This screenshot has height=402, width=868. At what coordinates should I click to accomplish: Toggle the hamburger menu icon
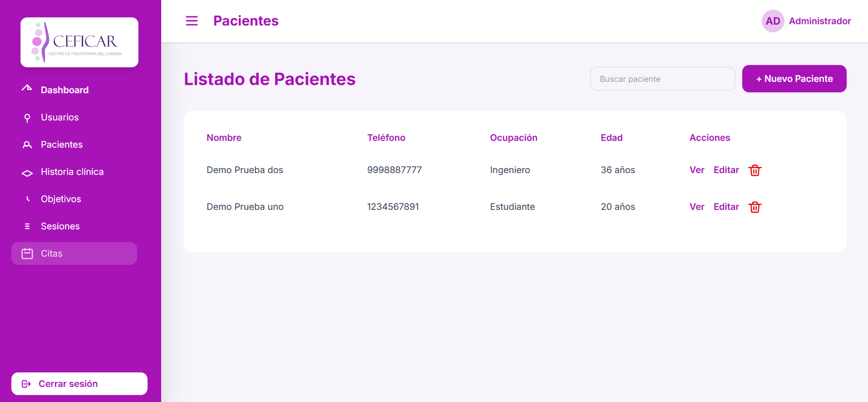(192, 21)
